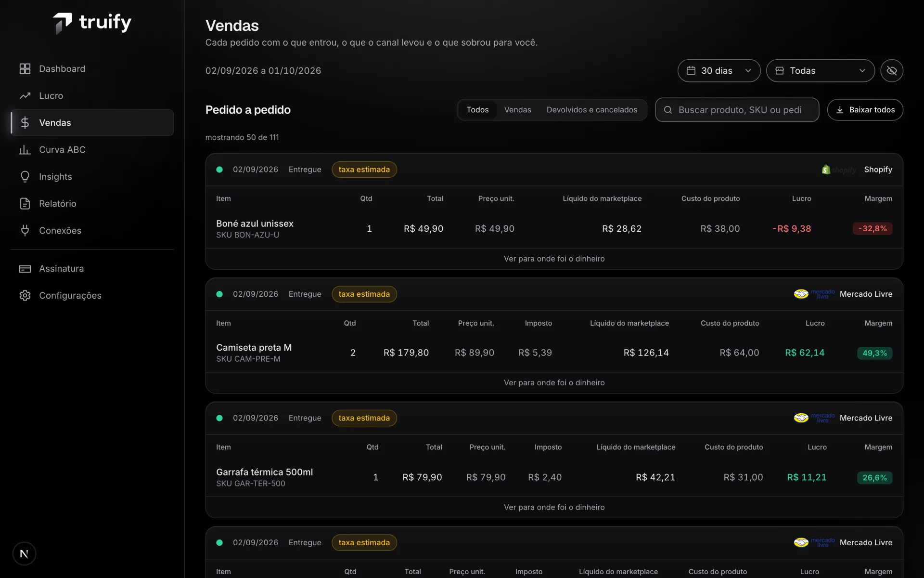
Task: Click the Conexões plug icon
Action: click(x=25, y=231)
